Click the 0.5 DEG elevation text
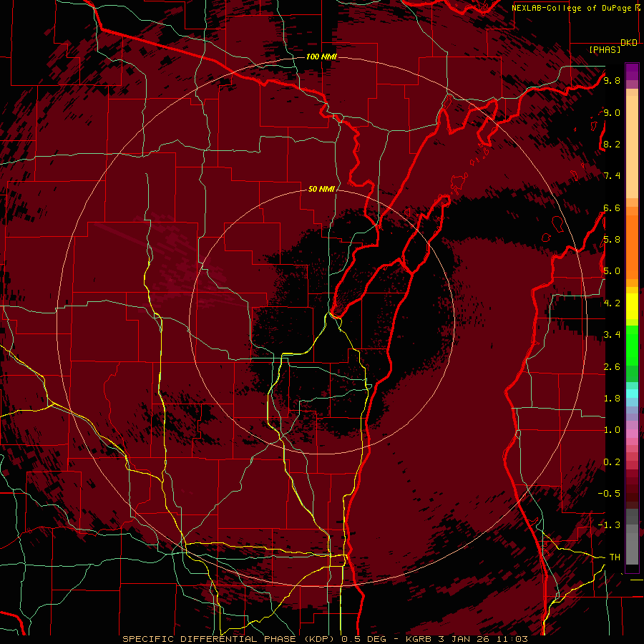This screenshot has height=644, width=644. (x=364, y=639)
